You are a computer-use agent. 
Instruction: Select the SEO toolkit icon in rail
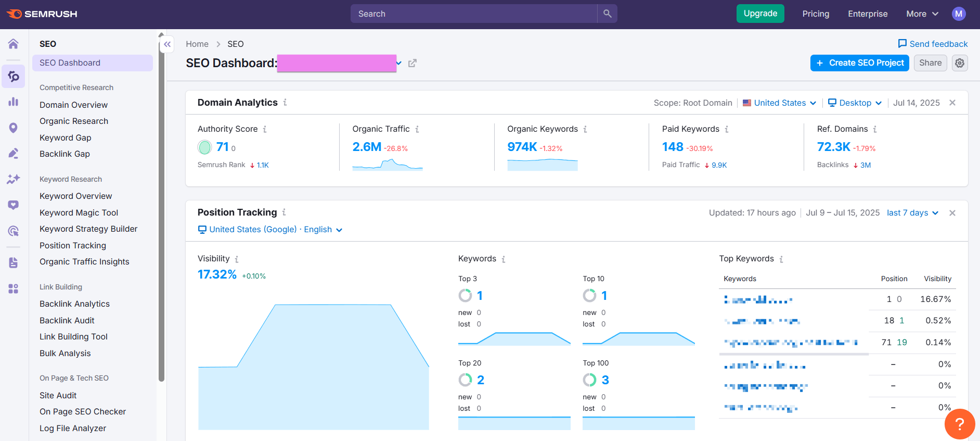point(14,77)
